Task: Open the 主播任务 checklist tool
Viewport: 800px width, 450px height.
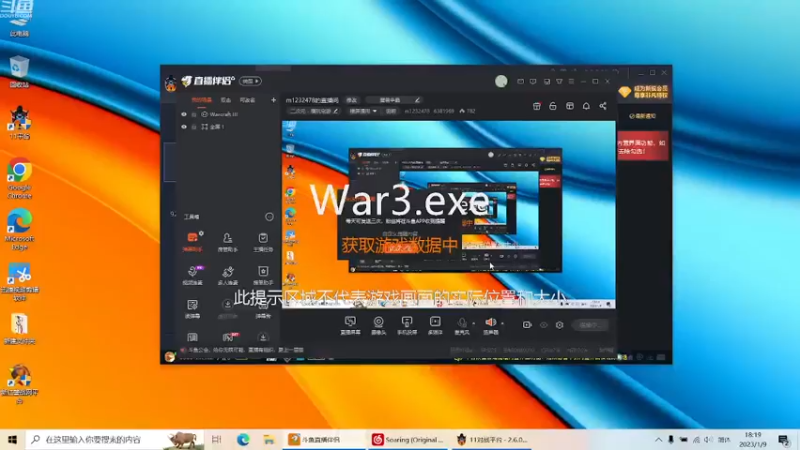Action: pyautogui.click(x=263, y=242)
